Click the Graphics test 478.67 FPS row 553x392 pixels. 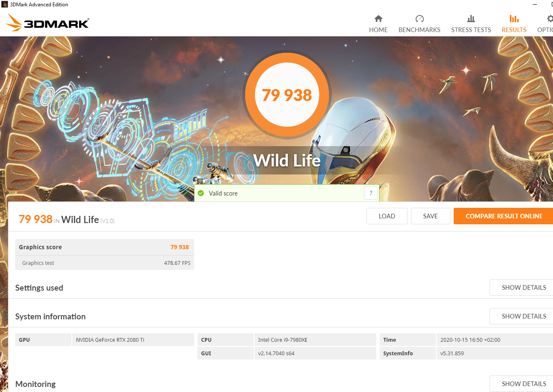(104, 263)
